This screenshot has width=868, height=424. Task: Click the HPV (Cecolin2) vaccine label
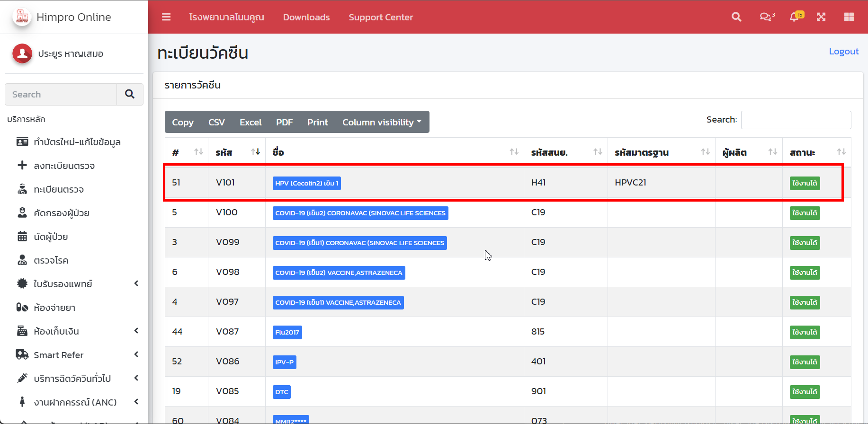pyautogui.click(x=307, y=183)
